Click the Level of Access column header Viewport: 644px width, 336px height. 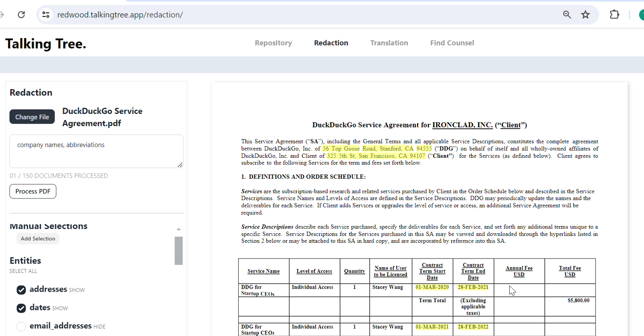(314, 271)
